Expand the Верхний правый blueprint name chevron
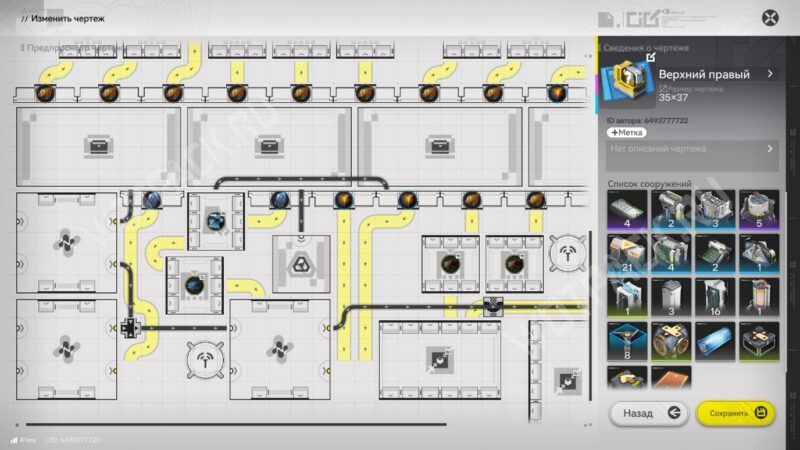This screenshot has height=450, width=800. (x=769, y=74)
